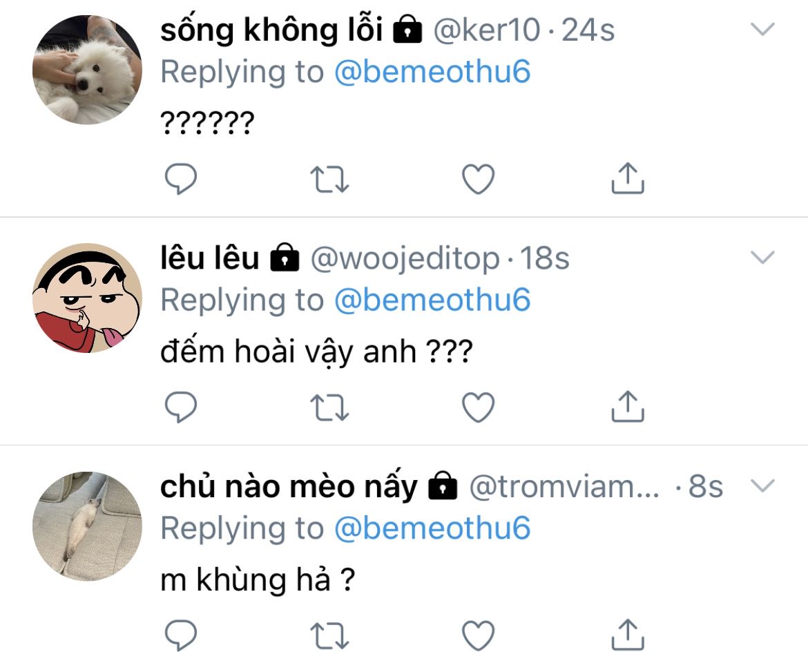Like the "m khùng hả ?" tweet

tap(478, 635)
